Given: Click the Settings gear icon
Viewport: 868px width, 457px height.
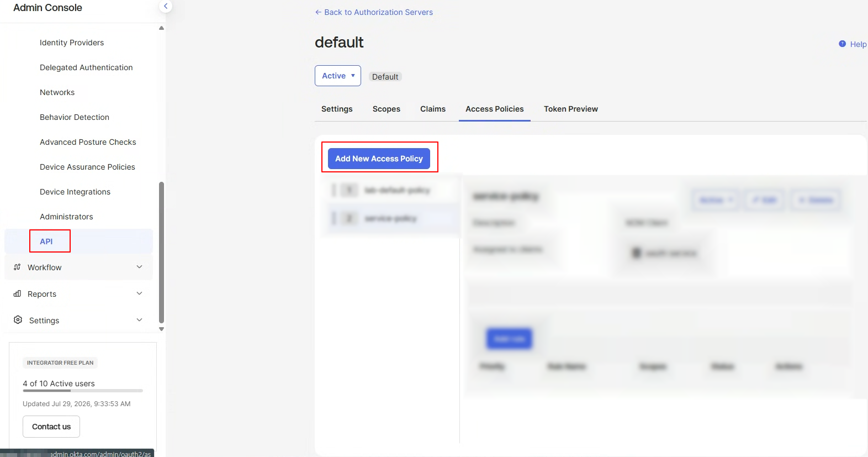Looking at the screenshot, I should click(18, 320).
